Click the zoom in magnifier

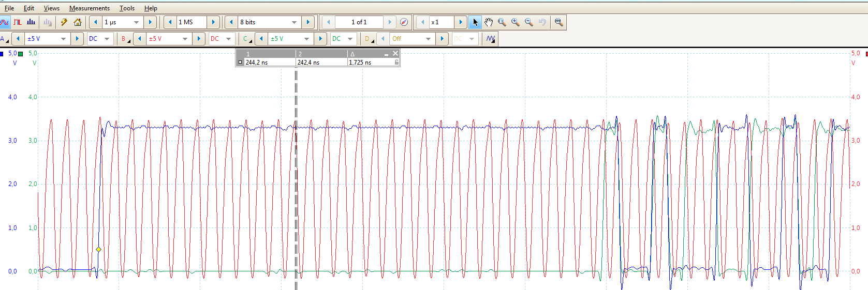pyautogui.click(x=516, y=22)
